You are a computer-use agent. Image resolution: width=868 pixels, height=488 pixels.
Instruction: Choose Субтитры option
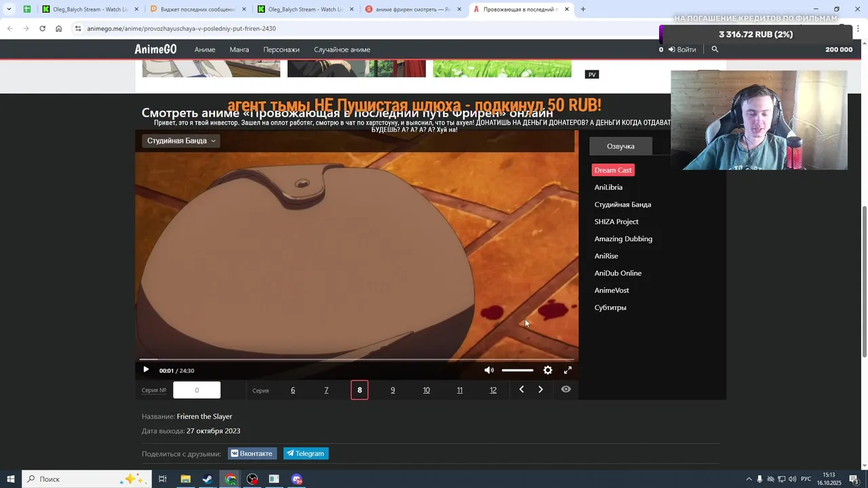click(x=610, y=308)
